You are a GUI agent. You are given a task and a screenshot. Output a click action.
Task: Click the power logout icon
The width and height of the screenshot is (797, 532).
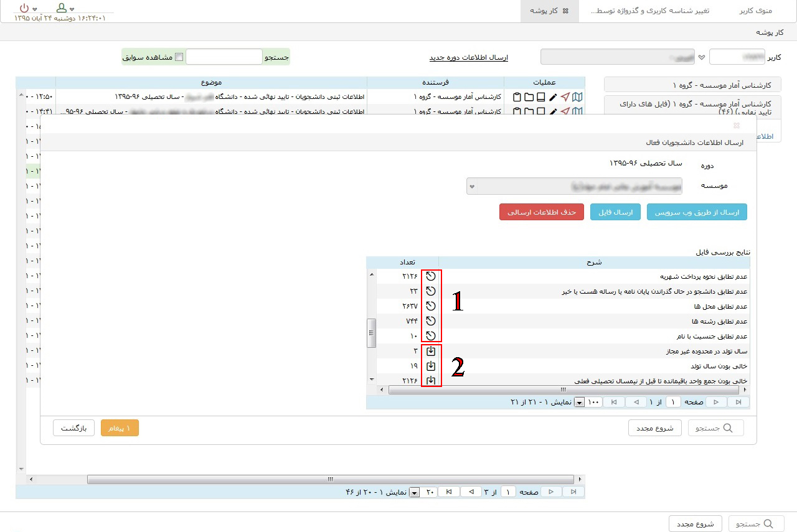click(24, 8)
